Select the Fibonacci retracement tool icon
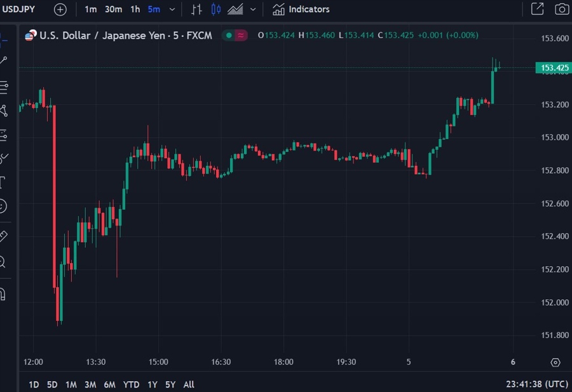This screenshot has height=392, width=572. point(4,87)
